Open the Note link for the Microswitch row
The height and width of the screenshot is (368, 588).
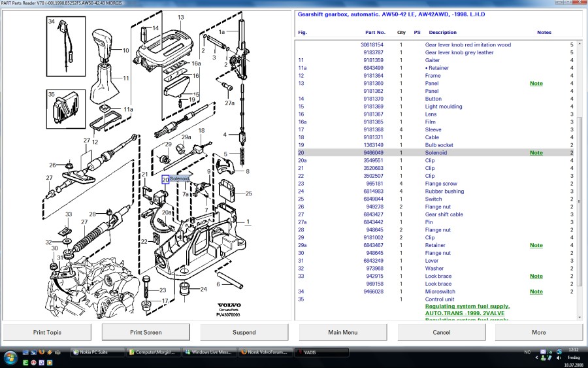point(536,292)
